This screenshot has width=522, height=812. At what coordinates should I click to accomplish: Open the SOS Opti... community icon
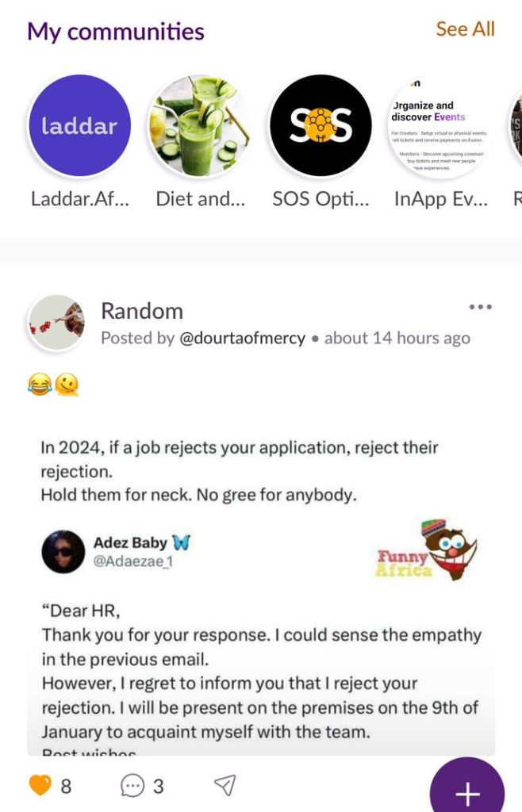(x=321, y=125)
